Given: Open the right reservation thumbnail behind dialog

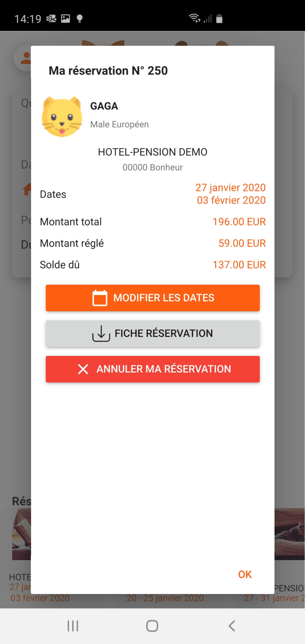Looking at the screenshot, I should [x=289, y=534].
